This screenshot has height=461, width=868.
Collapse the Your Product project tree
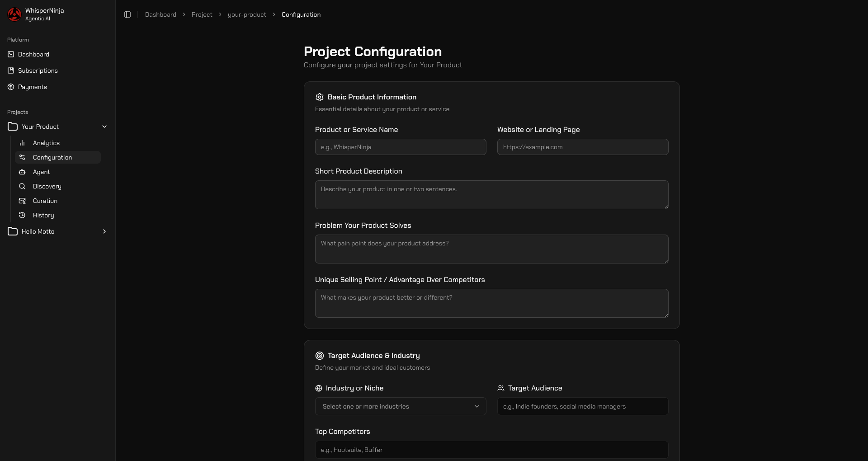(104, 127)
